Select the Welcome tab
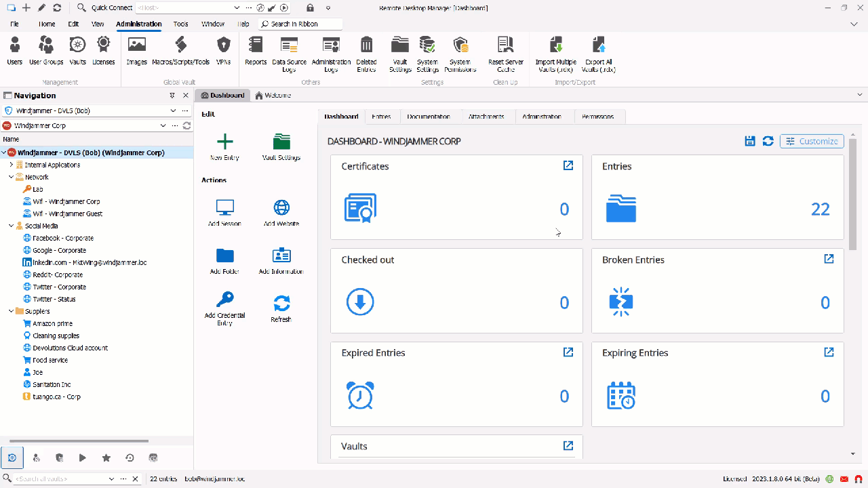 click(273, 96)
